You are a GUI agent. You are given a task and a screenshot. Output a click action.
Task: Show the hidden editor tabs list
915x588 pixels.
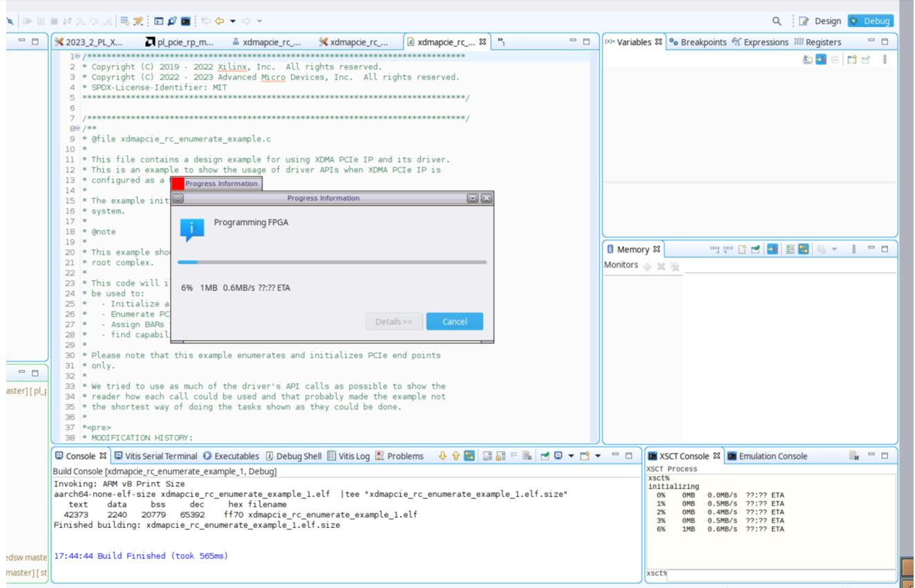pos(501,42)
